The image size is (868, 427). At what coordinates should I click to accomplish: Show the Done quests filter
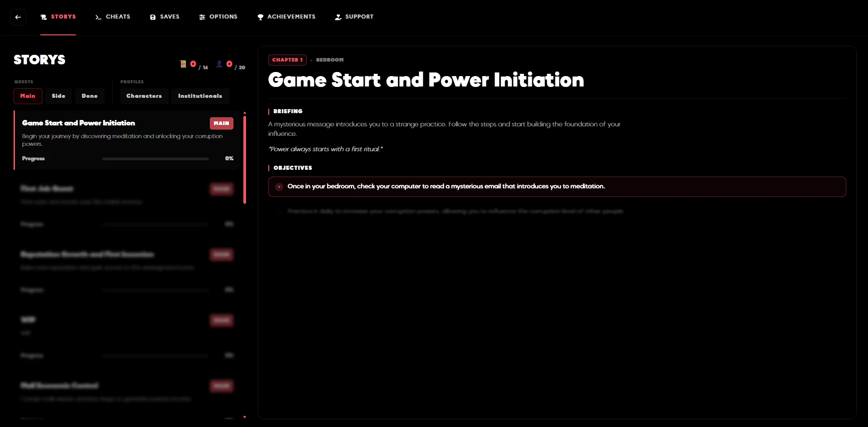click(x=90, y=96)
